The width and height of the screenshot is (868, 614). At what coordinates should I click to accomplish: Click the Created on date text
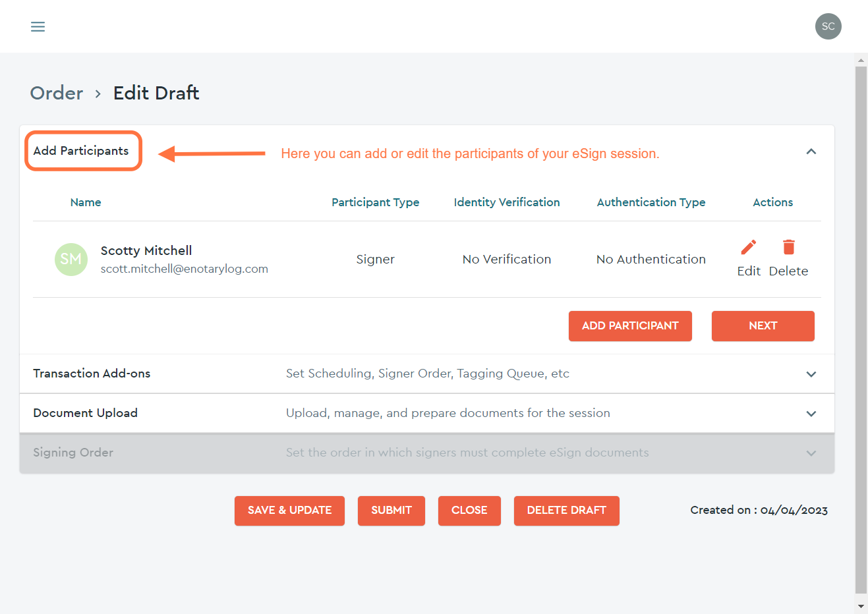[759, 510]
